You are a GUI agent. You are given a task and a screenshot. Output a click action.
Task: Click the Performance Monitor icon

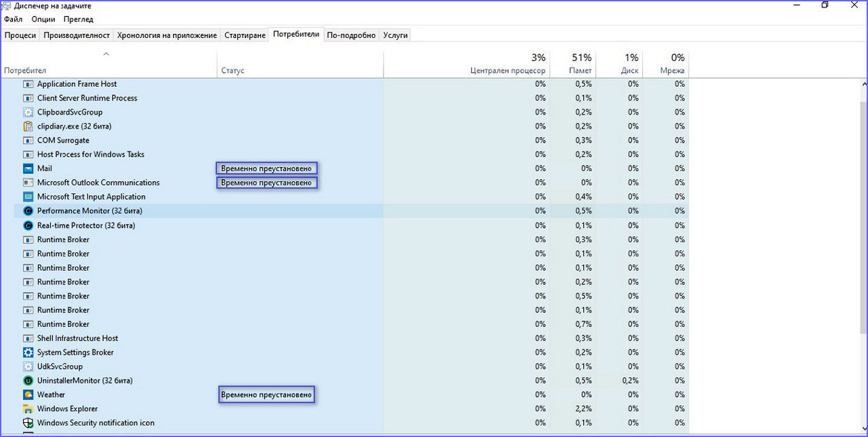click(28, 211)
